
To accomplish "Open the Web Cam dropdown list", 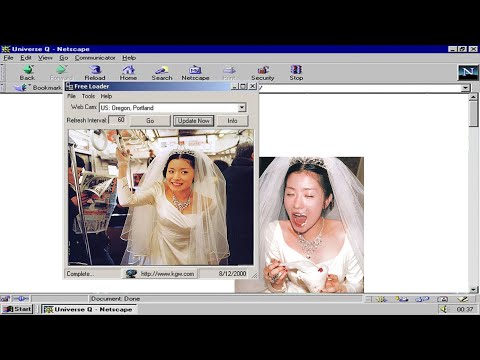I will [x=242, y=107].
